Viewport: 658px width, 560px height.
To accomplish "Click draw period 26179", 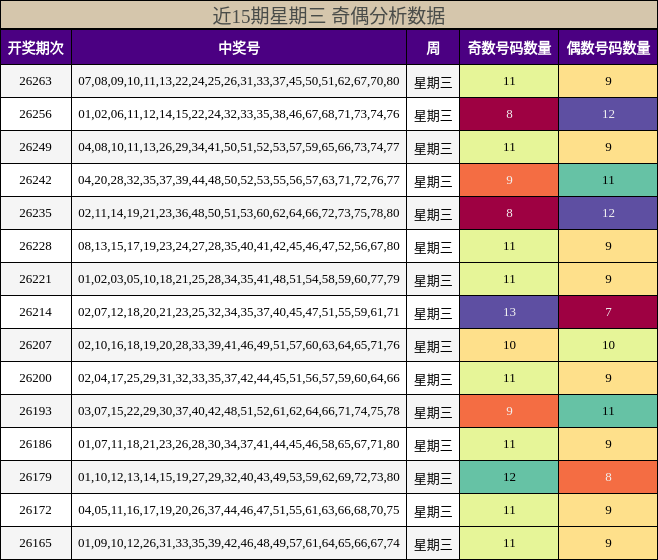I will click(36, 477).
